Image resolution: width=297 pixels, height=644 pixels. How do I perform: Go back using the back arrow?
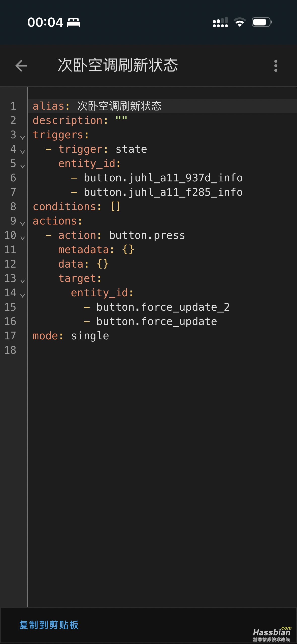click(x=21, y=66)
